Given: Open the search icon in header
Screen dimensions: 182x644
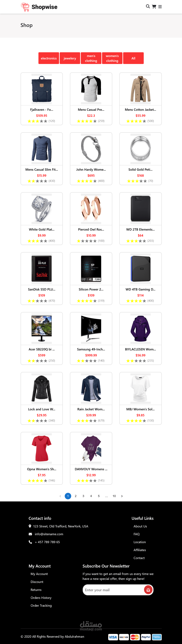Looking at the screenshot, I should pyautogui.click(x=148, y=6).
